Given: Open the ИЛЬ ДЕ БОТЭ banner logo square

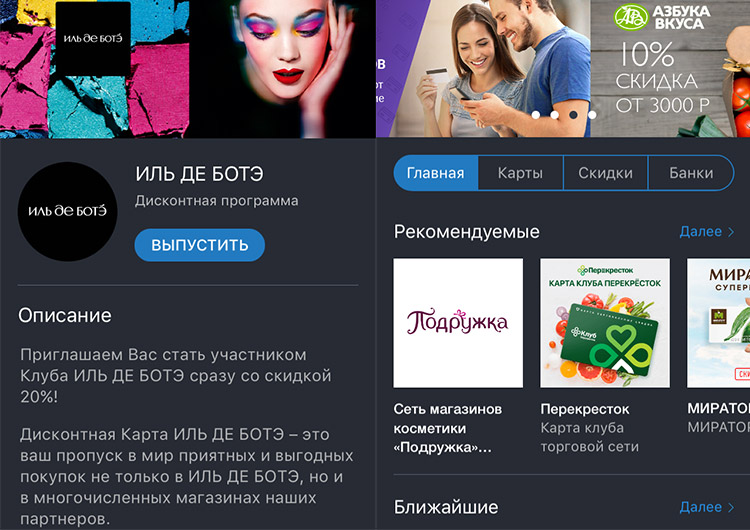Looking at the screenshot, I should pos(93,38).
